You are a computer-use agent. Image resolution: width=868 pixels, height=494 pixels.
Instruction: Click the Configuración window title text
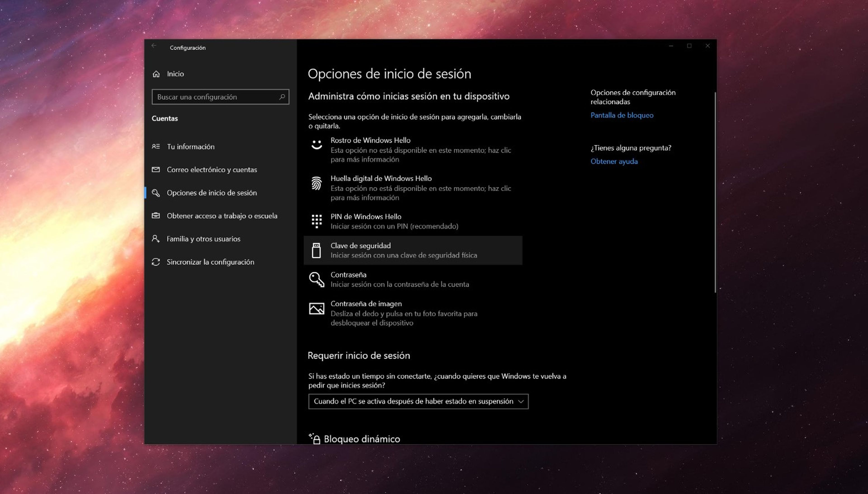point(188,48)
